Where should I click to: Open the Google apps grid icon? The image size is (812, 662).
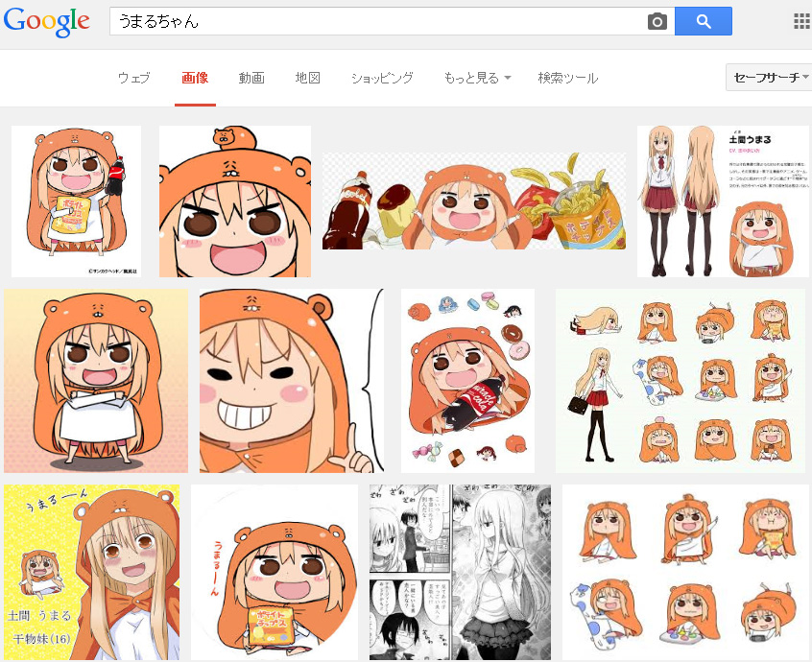(802, 21)
